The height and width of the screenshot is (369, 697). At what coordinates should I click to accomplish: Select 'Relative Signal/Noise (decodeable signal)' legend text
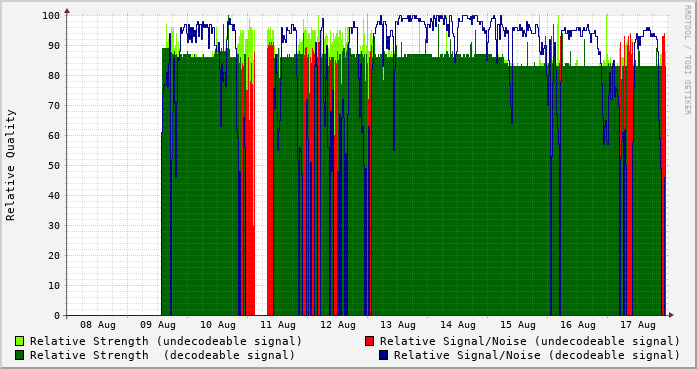click(x=537, y=356)
